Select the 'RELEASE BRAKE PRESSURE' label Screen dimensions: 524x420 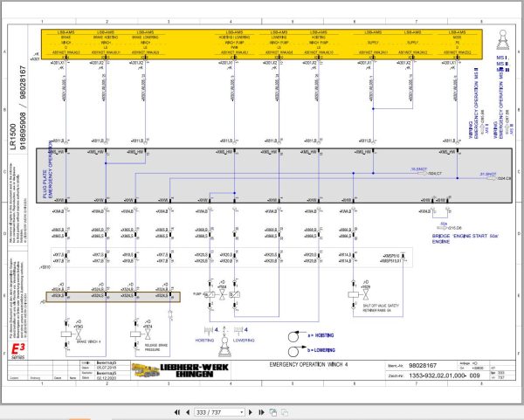pyautogui.click(x=156, y=348)
